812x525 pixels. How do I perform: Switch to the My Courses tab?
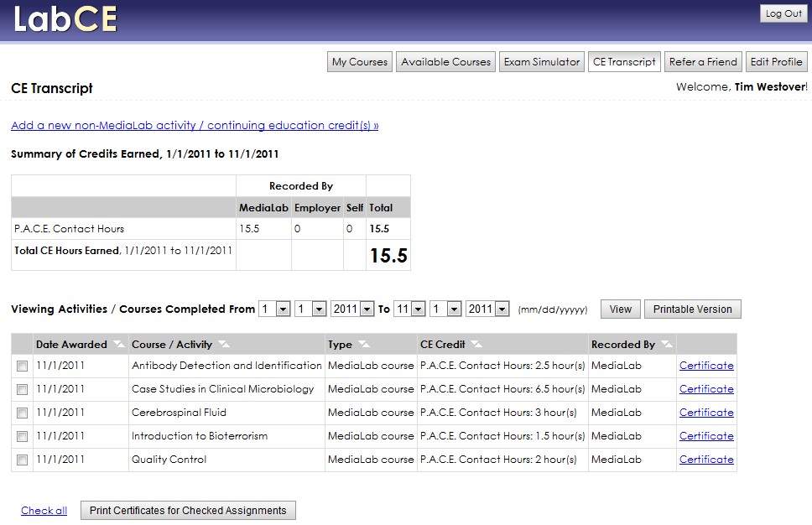pyautogui.click(x=359, y=61)
